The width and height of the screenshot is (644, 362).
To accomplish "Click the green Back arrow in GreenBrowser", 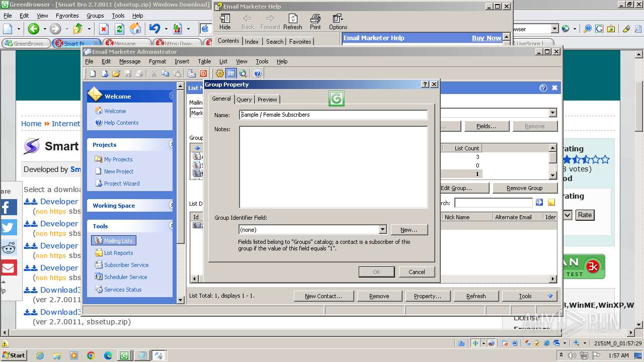I will coord(33,29).
